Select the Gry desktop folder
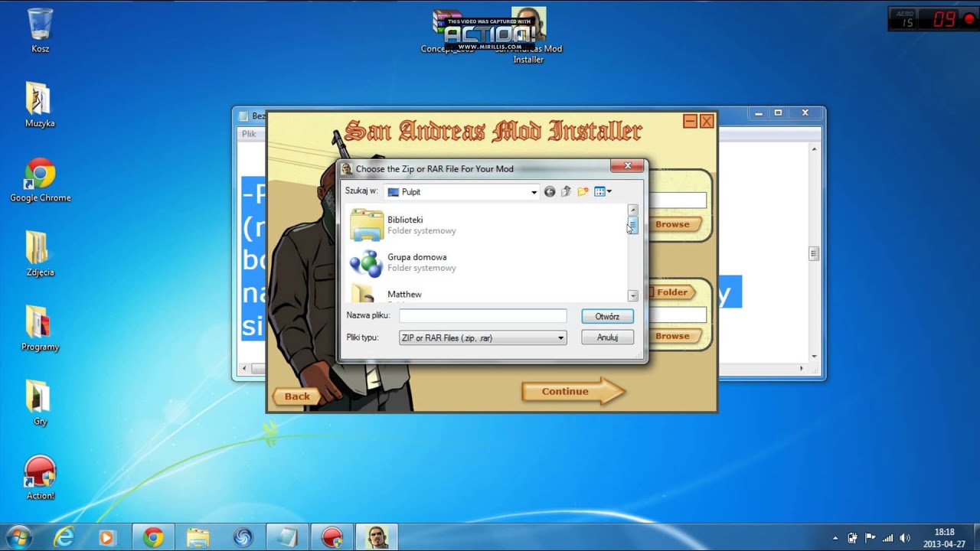Screen dimensions: 980x551 [40, 403]
